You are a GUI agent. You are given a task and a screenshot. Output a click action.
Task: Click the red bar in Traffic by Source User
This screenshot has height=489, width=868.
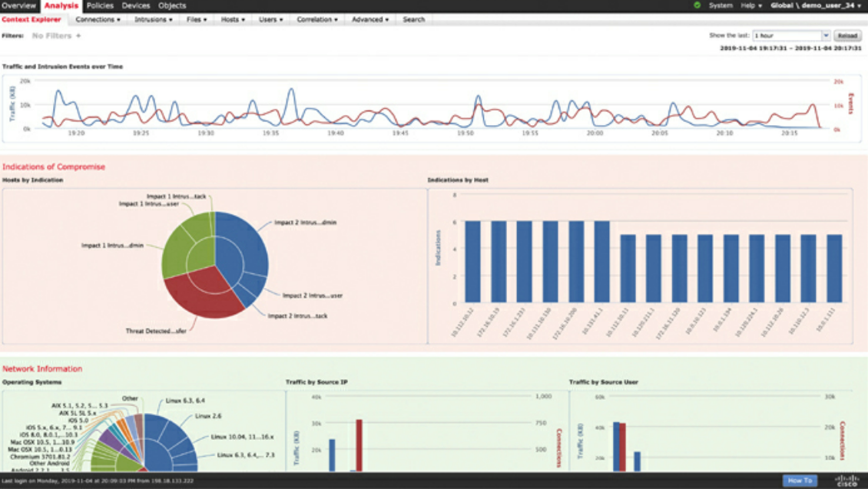(623, 448)
